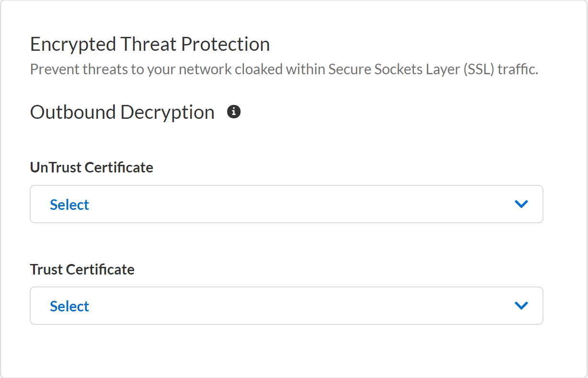Viewport: 588px width, 378px height.
Task: Click the word 'Decryption' in the section heading
Action: coord(167,112)
